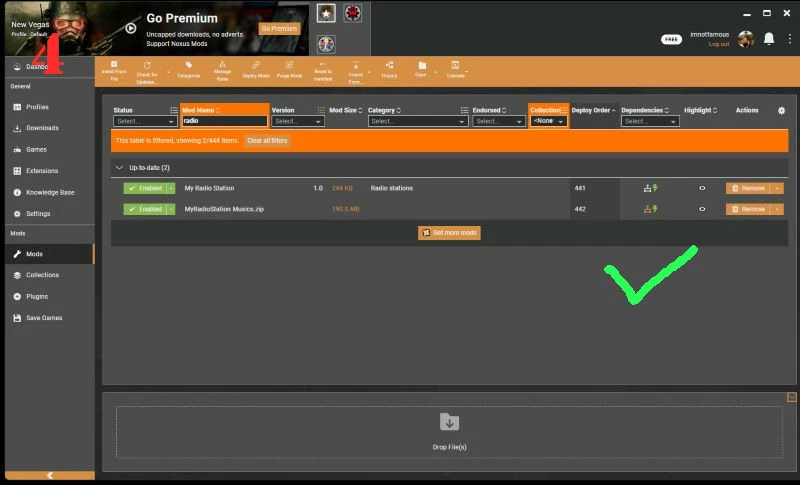Click the play button on game banner
Screen dimensions: 800x485
tap(131, 29)
